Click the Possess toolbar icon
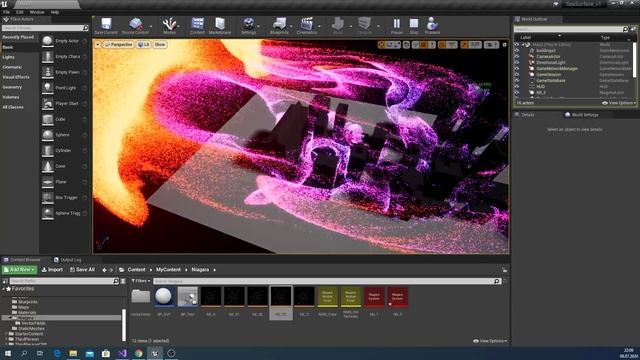 (432, 26)
